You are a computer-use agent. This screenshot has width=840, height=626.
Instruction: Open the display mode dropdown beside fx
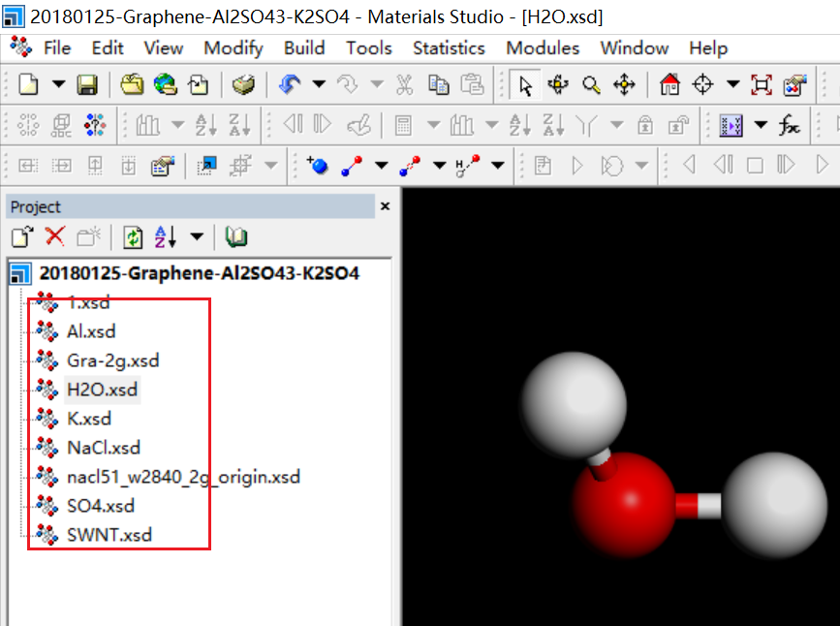pyautogui.click(x=761, y=125)
